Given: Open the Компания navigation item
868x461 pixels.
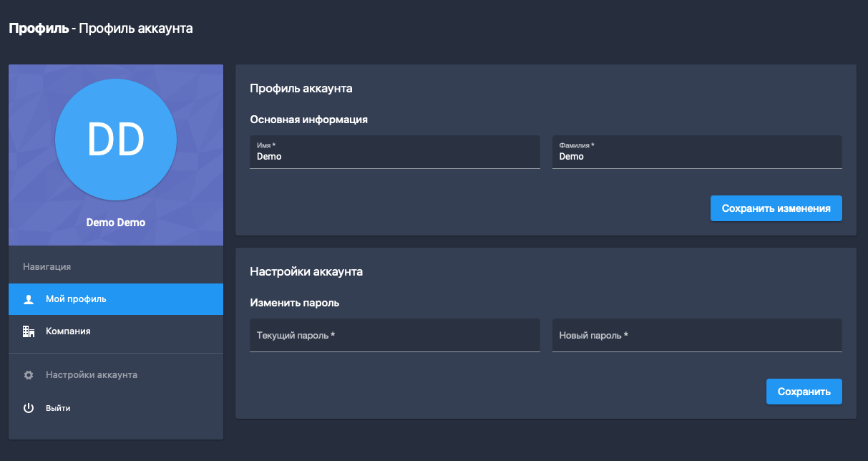Looking at the screenshot, I should 68,331.
